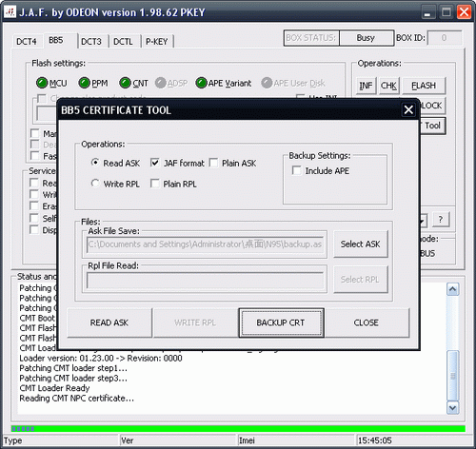Uncheck the JAF format checkbox
The image size is (476, 449).
(155, 163)
